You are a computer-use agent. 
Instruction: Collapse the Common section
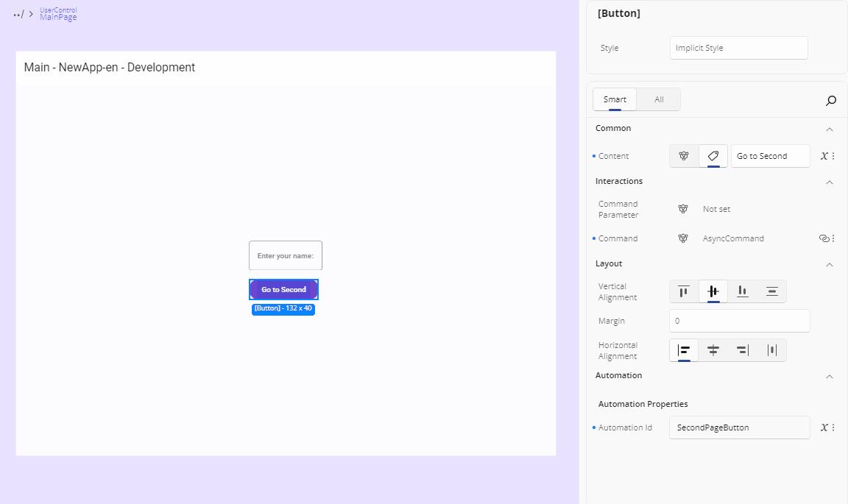pos(830,128)
